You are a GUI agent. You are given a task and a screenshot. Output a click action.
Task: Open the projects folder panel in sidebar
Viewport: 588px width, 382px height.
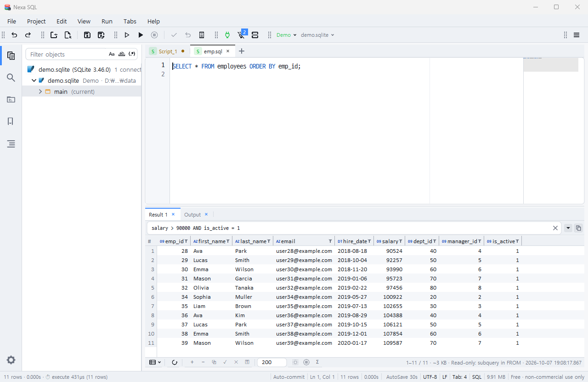(11, 100)
